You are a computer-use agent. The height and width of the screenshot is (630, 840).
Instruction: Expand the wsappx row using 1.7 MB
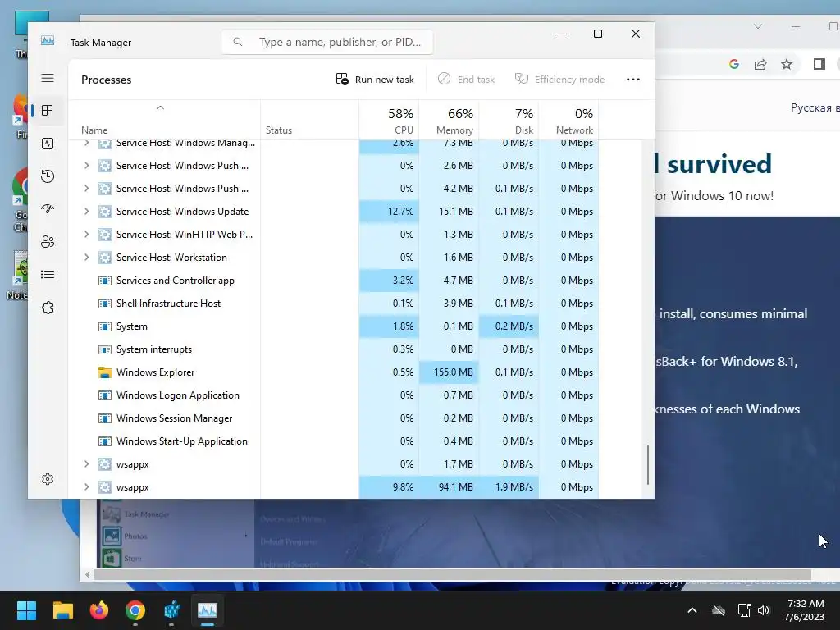(86, 464)
